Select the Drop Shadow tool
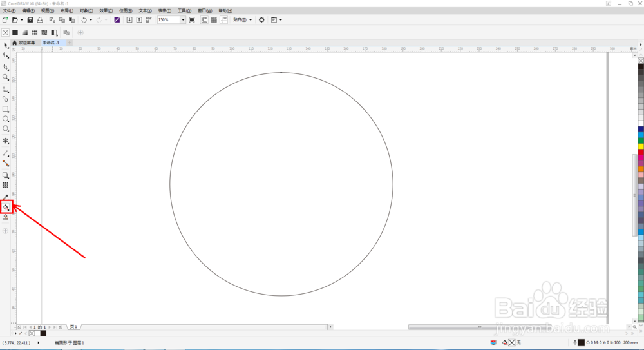 click(x=5, y=175)
